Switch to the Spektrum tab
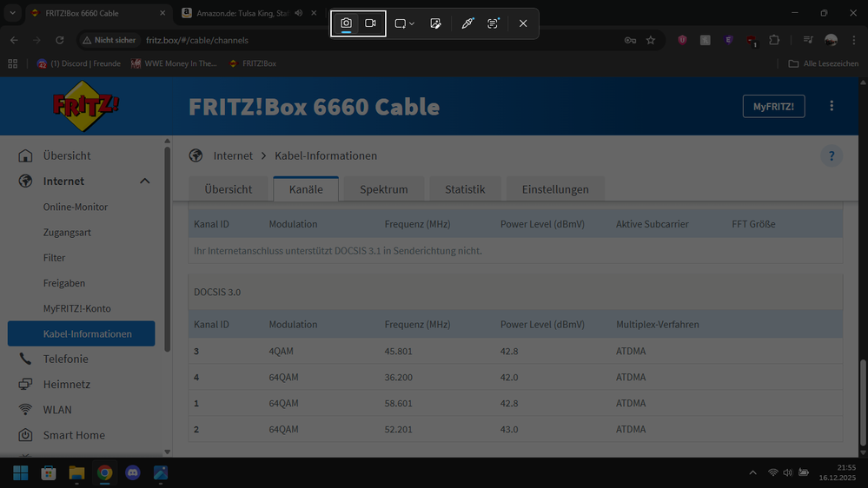This screenshot has width=868, height=488. point(384,189)
